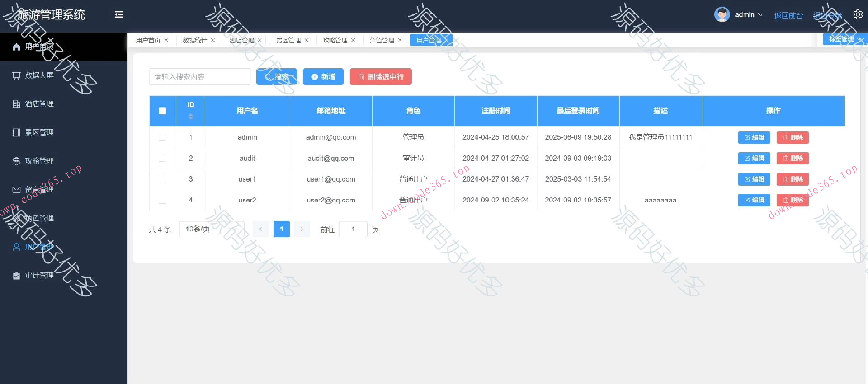
Task: Click the signpost icon beside 攻略管理
Action: coord(17,161)
